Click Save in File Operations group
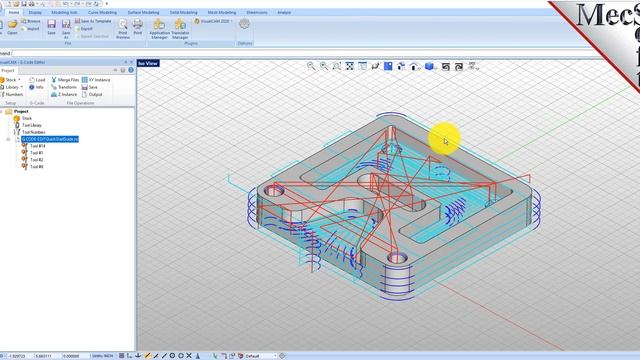Screen dimensions: 640x360 [89, 87]
